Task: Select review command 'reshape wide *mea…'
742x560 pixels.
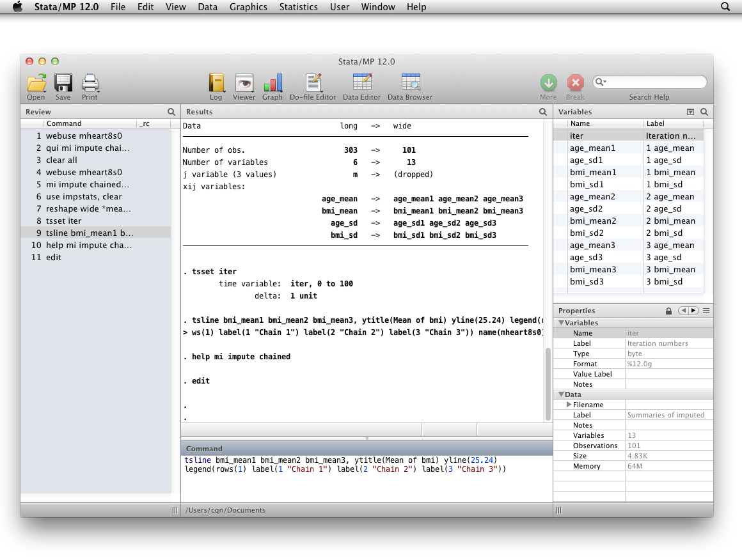Action: [x=95, y=208]
